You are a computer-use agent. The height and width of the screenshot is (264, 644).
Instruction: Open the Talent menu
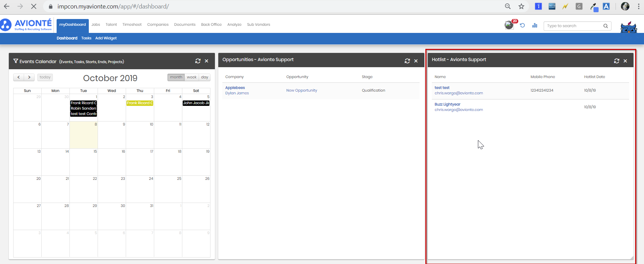tap(111, 24)
